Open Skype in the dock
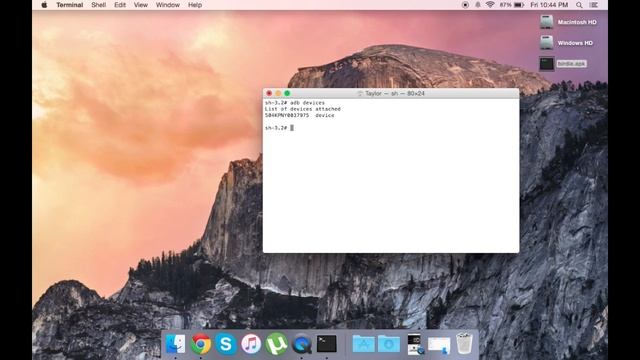Screen dimensions: 640x360 (x=226, y=344)
